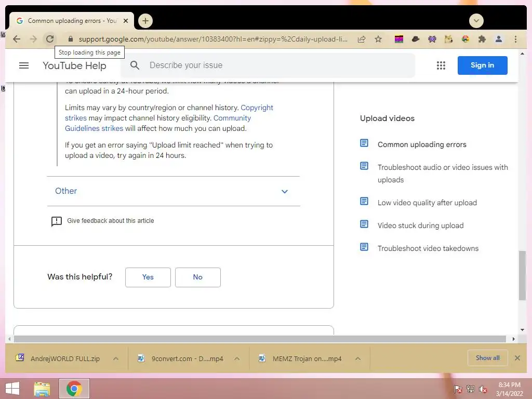
Task: Open the Extensions puzzle-piece icon
Action: click(482, 39)
